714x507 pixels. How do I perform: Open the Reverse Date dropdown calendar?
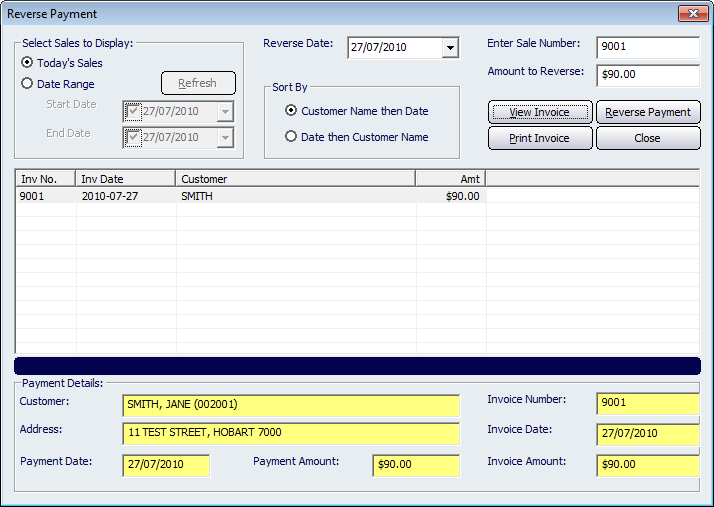450,47
